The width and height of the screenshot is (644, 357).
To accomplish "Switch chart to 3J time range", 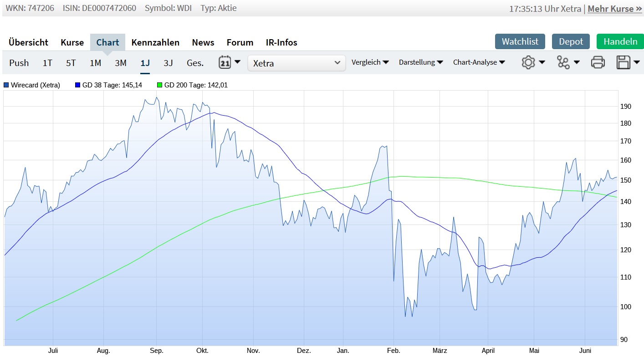I will pyautogui.click(x=168, y=63).
